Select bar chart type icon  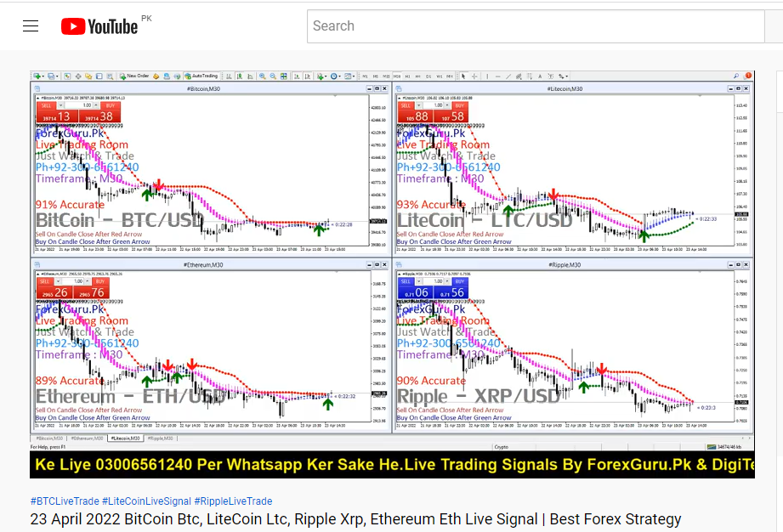229,76
